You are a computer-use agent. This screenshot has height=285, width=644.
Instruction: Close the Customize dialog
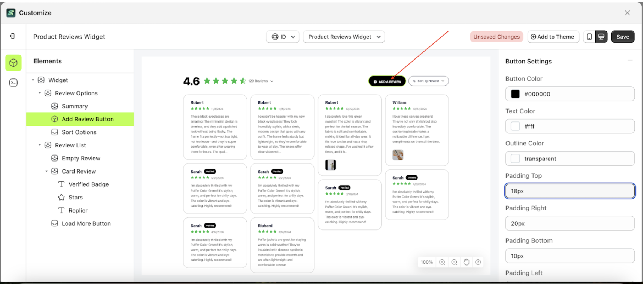pyautogui.click(x=628, y=13)
